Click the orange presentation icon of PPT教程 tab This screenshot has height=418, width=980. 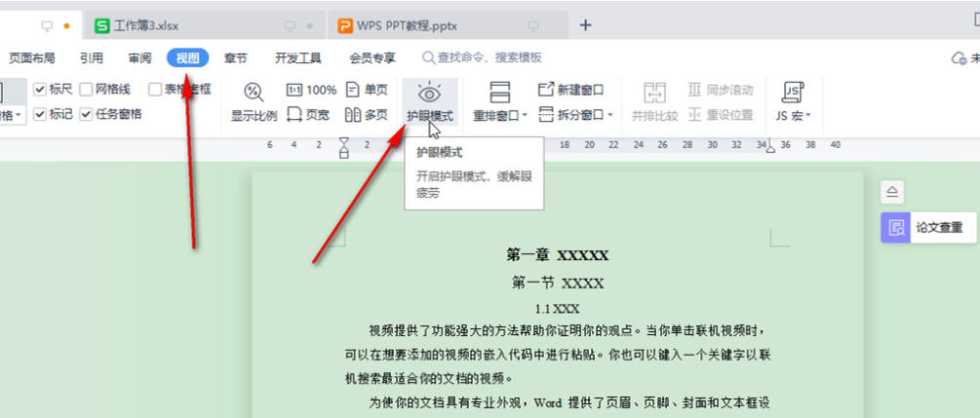pyautogui.click(x=344, y=25)
